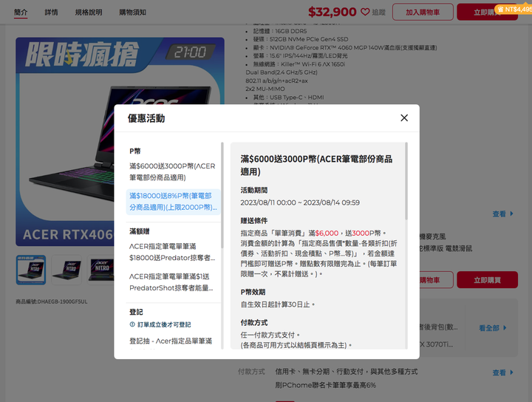Image resolution: width=532 pixels, height=402 pixels.
Task: Click the 自生效日起計算30日止 text
Action: (x=278, y=304)
